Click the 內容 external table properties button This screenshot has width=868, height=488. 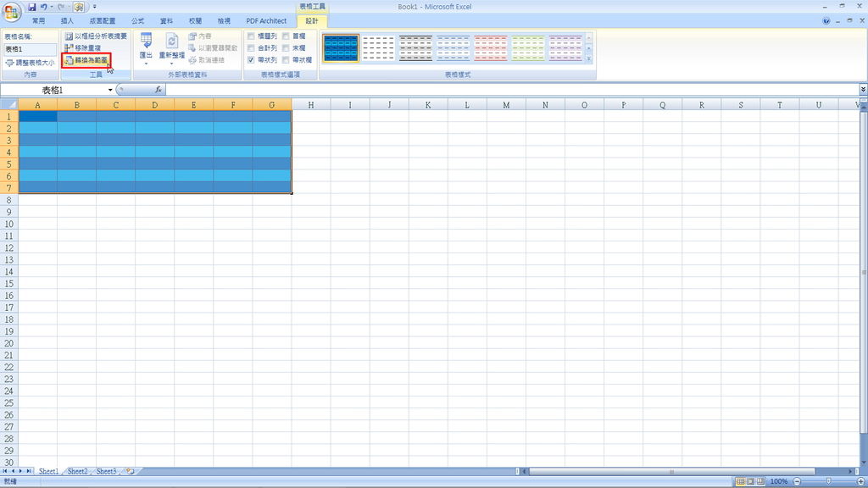(x=200, y=36)
